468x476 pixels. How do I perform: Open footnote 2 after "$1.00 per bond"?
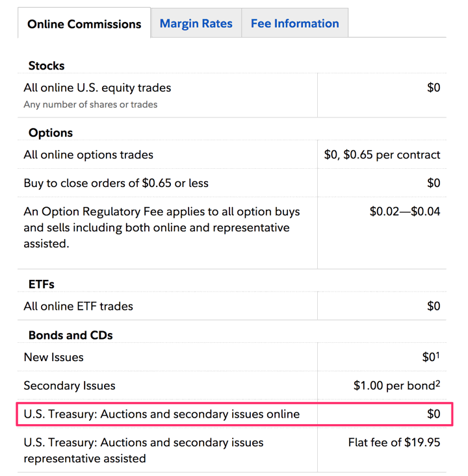point(438,383)
